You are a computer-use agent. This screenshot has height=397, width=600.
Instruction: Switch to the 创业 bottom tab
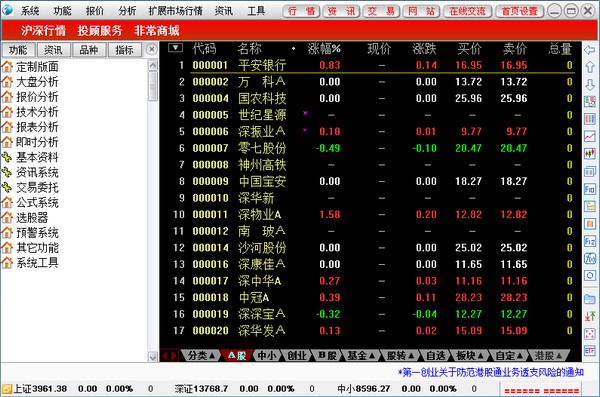click(x=297, y=356)
